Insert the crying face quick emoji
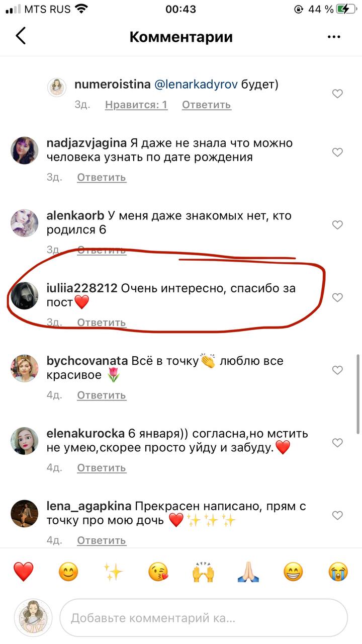This screenshot has height=644, width=362. pyautogui.click(x=338, y=572)
